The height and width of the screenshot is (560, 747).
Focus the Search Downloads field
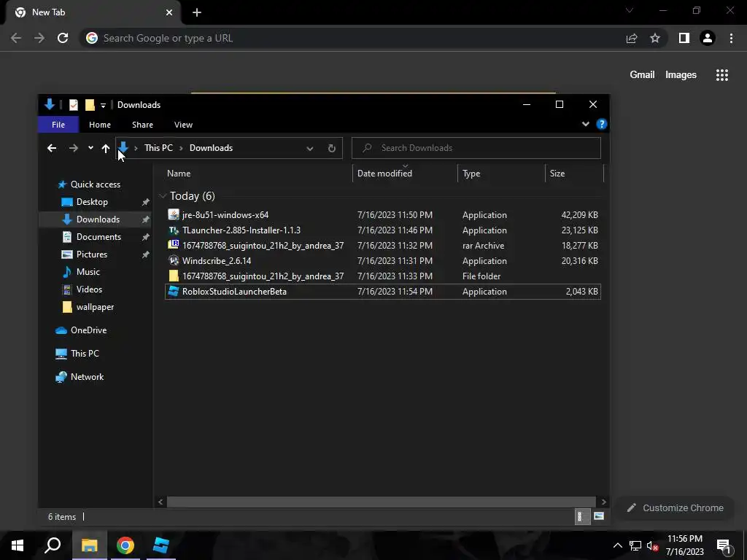[x=476, y=148]
